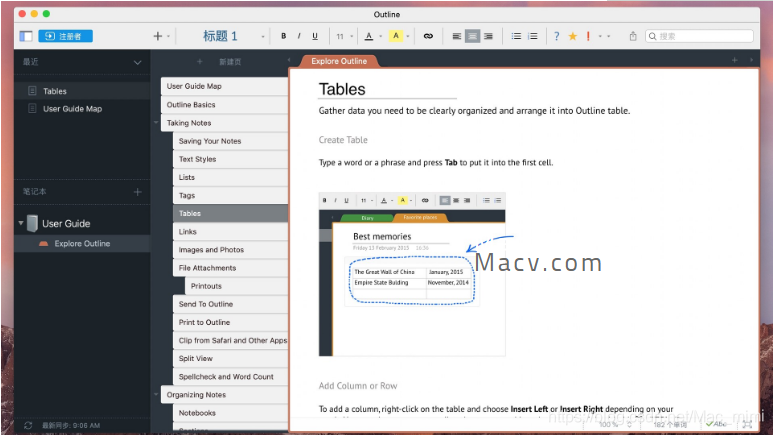The width and height of the screenshot is (774, 435).
Task: Open the text color dropdown arrow
Action: coord(380,36)
